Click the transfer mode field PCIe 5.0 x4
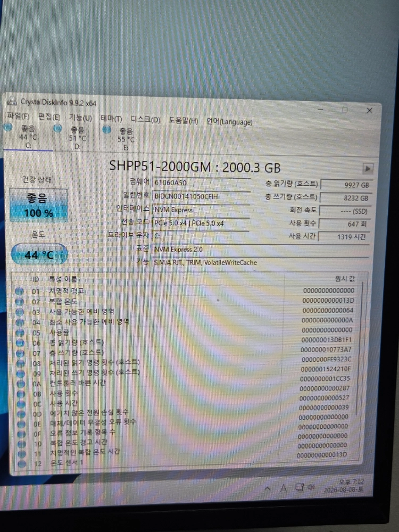 point(201,223)
